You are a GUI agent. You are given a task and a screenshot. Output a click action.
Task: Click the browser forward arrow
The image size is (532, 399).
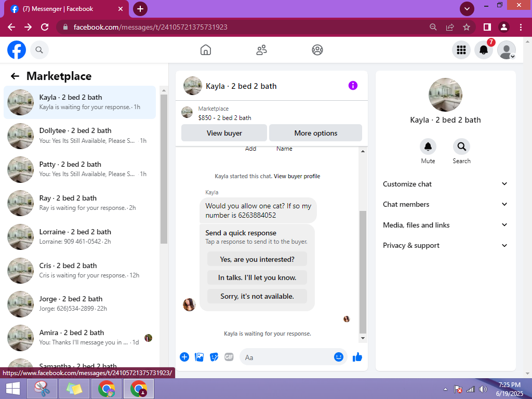pos(28,27)
